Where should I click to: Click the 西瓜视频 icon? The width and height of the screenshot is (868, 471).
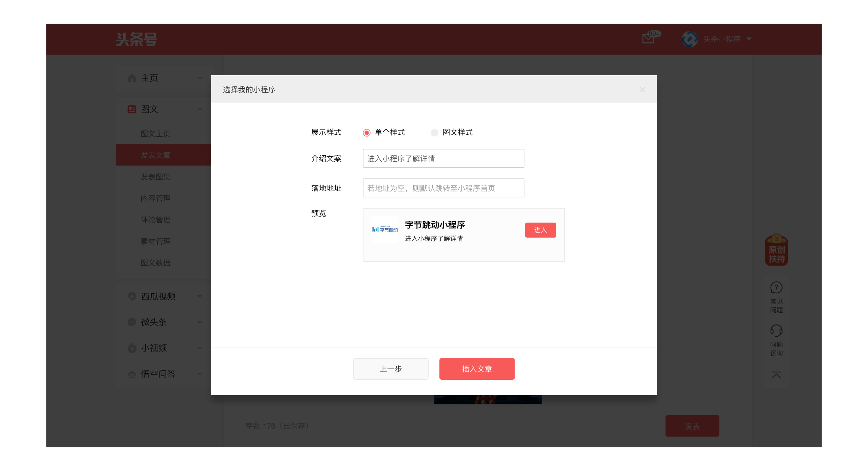click(x=132, y=296)
